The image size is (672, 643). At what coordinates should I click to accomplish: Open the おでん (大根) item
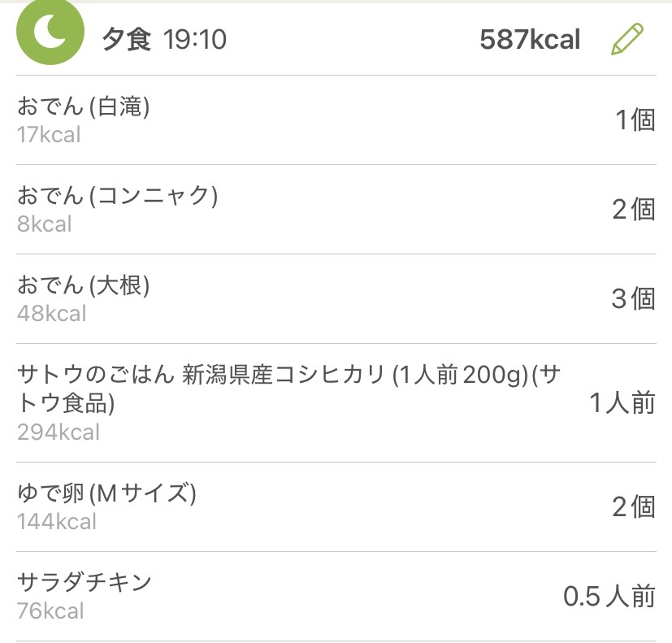click(x=84, y=285)
